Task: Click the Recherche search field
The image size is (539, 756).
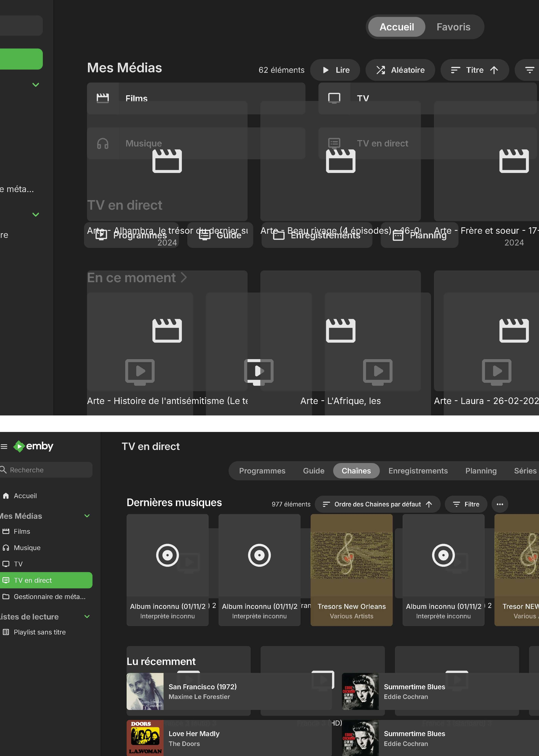Action: point(46,470)
